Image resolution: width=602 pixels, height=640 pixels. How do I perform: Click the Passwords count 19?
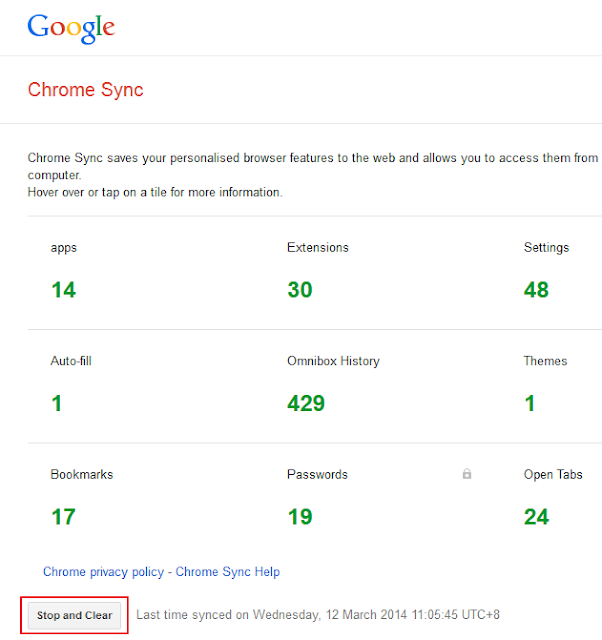click(300, 517)
